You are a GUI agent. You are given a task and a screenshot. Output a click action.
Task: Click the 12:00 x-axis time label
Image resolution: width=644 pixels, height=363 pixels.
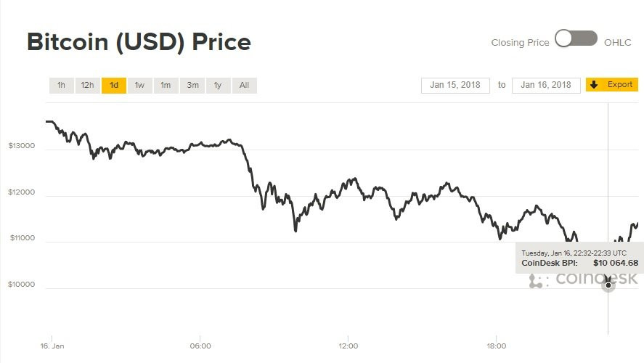[x=348, y=346]
